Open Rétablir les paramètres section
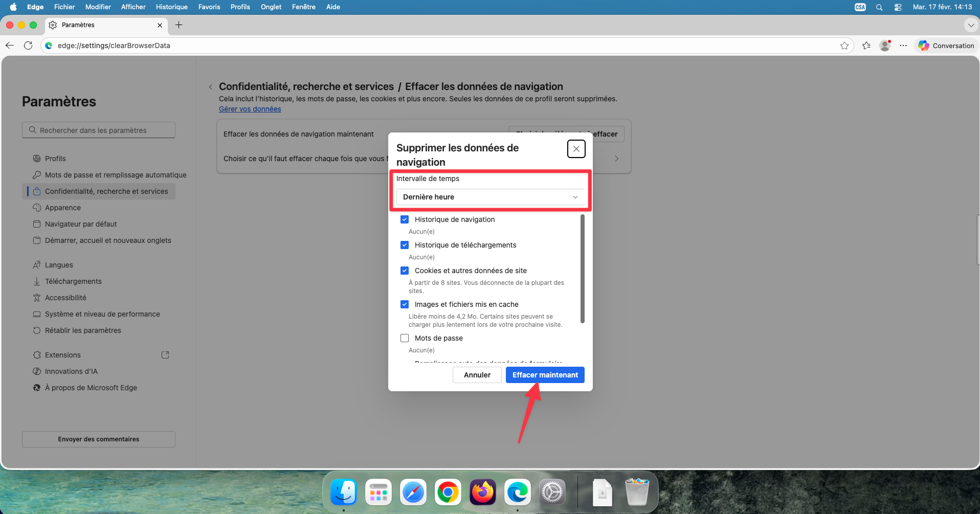Viewport: 980px width, 514px height. (x=99, y=330)
